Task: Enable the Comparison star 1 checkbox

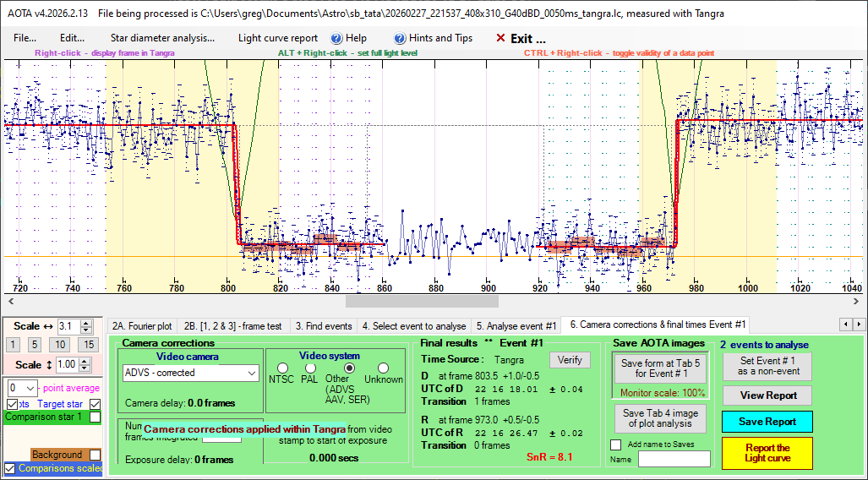Action: tap(96, 417)
